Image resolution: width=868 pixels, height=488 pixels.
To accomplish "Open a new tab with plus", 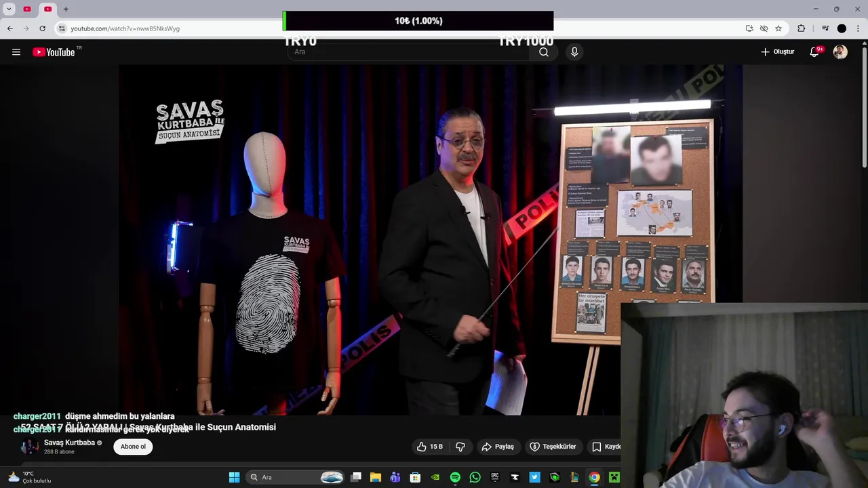I will click(66, 9).
